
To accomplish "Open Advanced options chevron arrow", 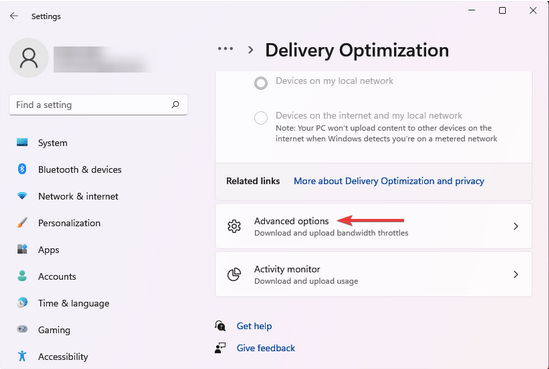I will (515, 226).
